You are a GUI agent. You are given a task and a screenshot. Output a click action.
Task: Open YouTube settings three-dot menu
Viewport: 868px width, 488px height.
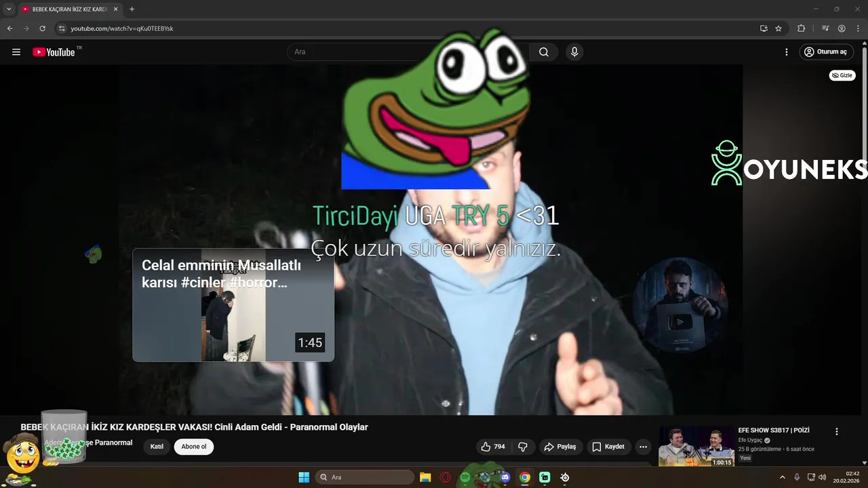point(787,52)
